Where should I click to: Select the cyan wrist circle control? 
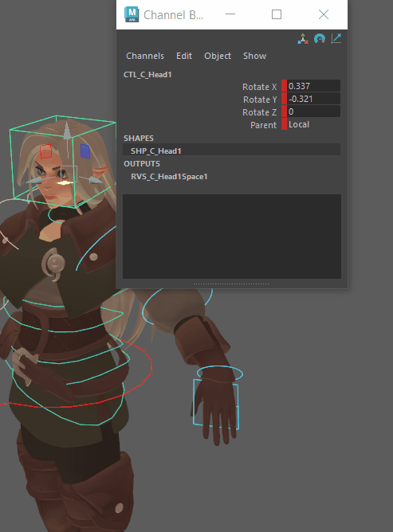[x=220, y=374]
